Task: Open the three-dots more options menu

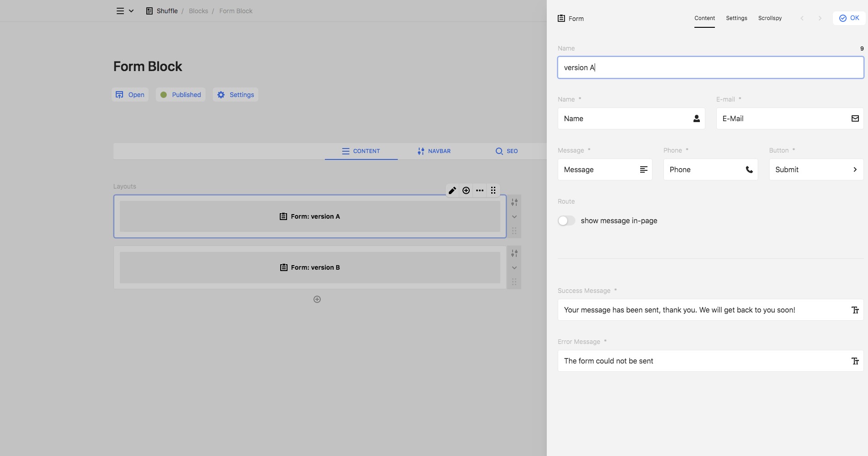Action: (x=480, y=190)
